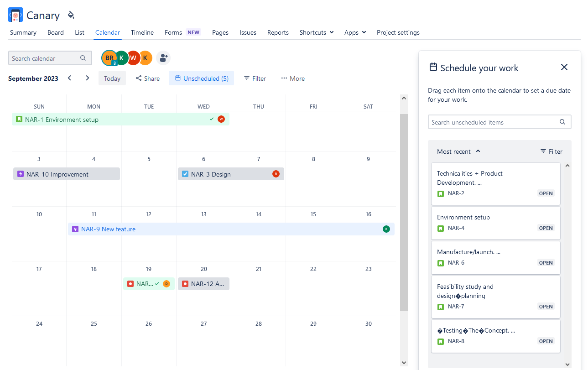Click the add people icon near avatars
The width and height of the screenshot is (588, 370).
click(163, 58)
